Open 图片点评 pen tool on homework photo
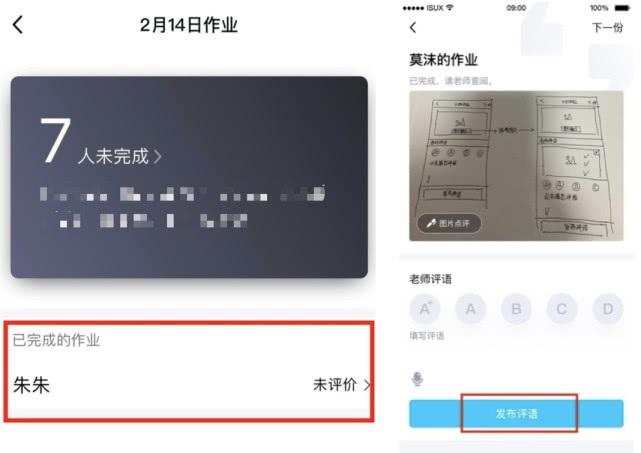Screen dimensions: 641x453 pos(449,224)
